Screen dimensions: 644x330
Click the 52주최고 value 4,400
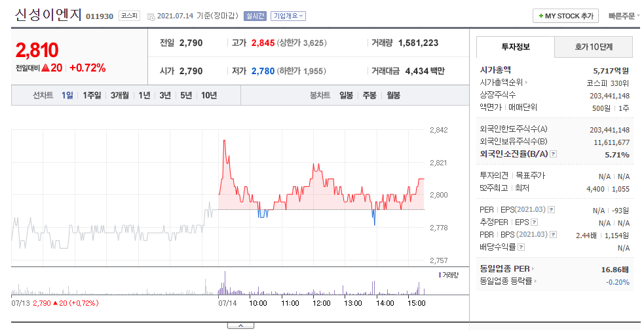coord(595,190)
